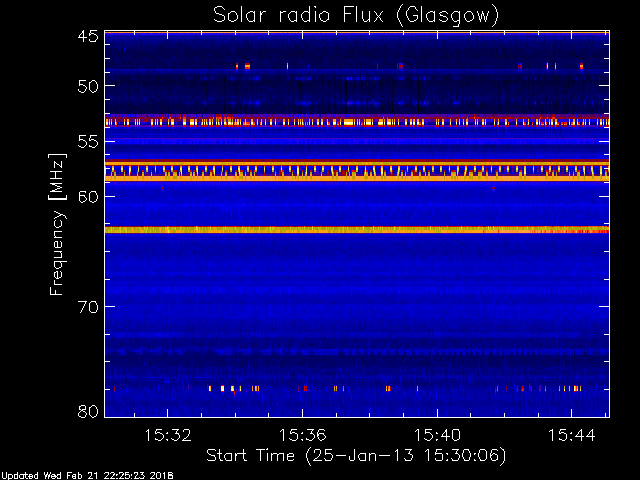Viewport: 640px width, 480px height.
Task: Click the solid yellow band near 63 MHz
Action: (357, 230)
